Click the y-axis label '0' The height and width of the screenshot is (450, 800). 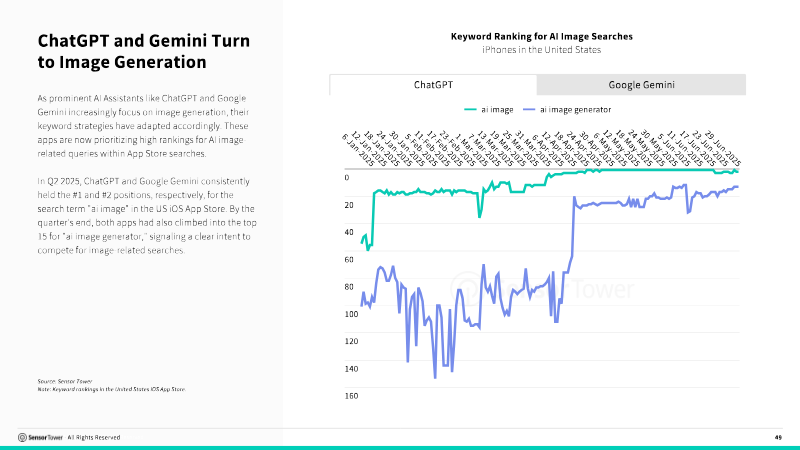click(x=347, y=178)
